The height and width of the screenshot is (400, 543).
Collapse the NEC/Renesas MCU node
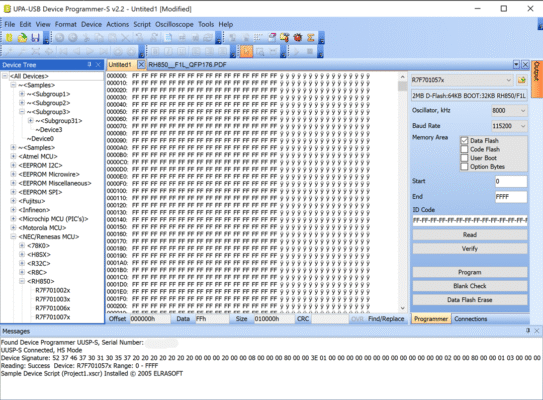13,237
